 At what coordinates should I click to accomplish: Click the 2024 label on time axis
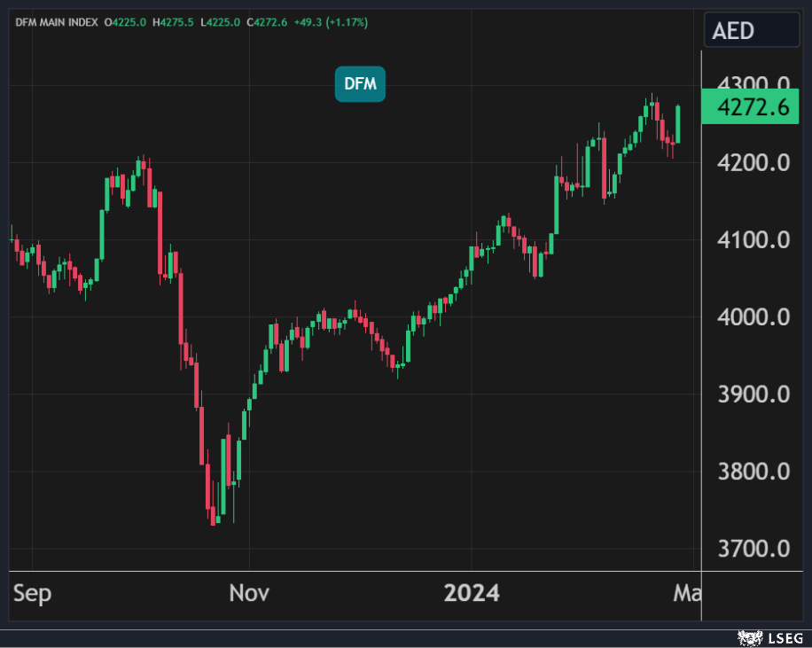471,593
